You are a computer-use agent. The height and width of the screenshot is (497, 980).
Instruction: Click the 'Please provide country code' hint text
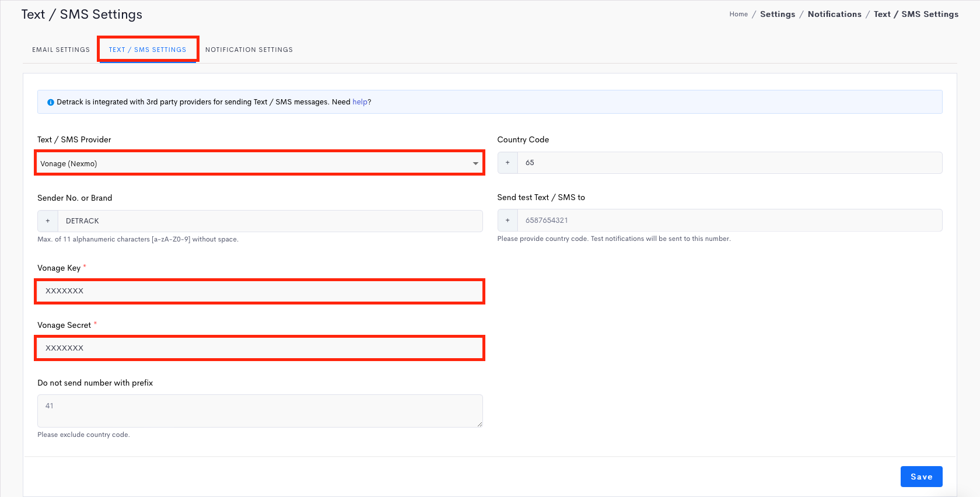(x=614, y=239)
